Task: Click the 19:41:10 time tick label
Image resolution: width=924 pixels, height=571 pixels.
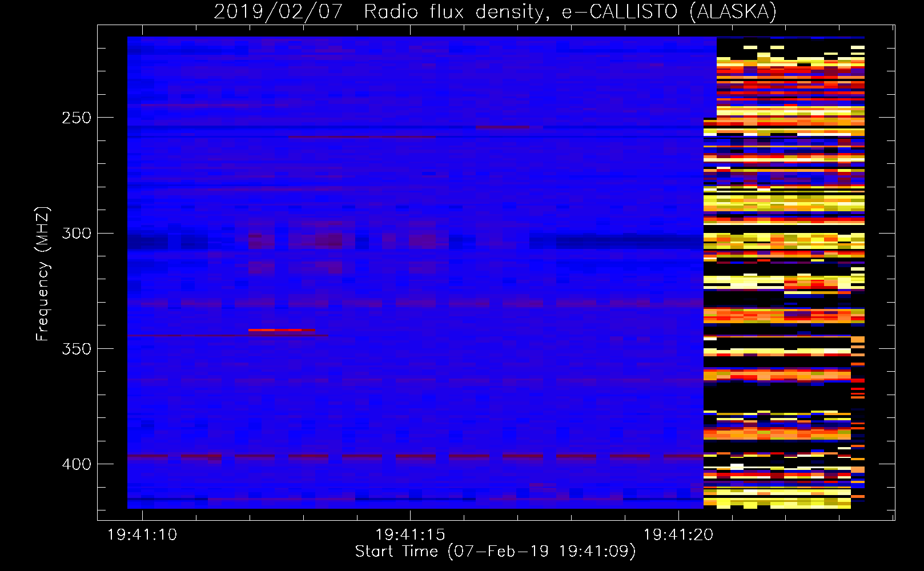Action: pos(142,535)
